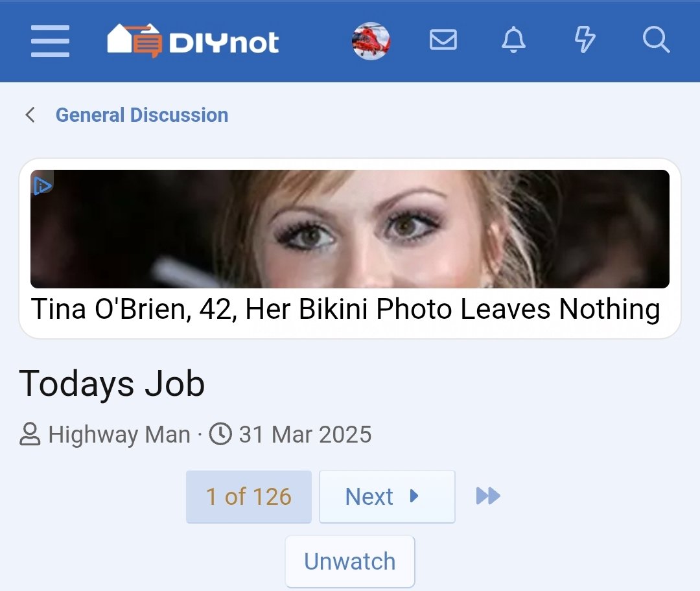Viewport: 700px width, 591px height.
Task: Click the back chevron to go back
Action: [30, 114]
